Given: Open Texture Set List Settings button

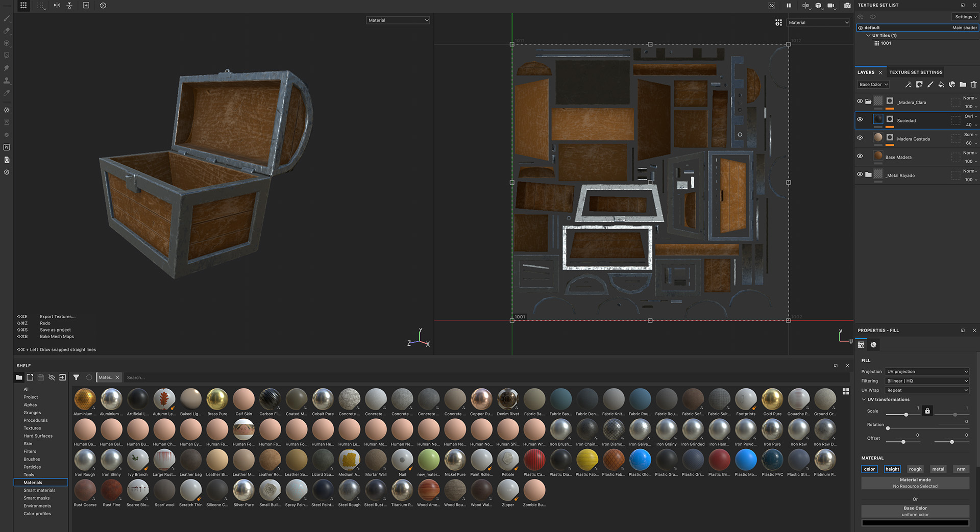Looking at the screenshot, I should click(965, 17).
